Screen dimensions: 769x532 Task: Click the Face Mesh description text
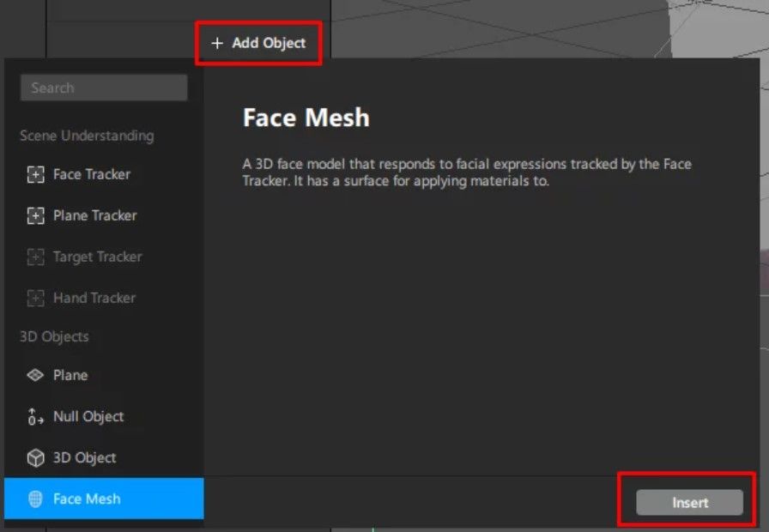[x=467, y=172]
